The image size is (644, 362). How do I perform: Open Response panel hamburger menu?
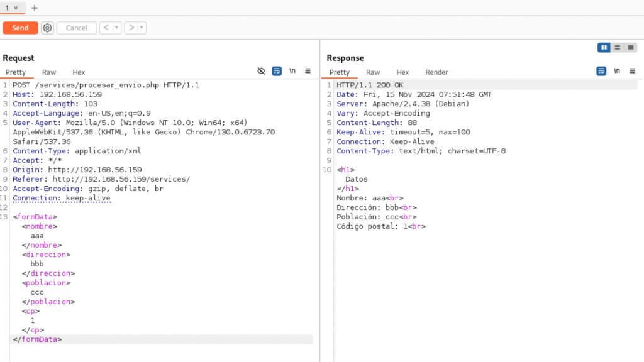point(633,71)
